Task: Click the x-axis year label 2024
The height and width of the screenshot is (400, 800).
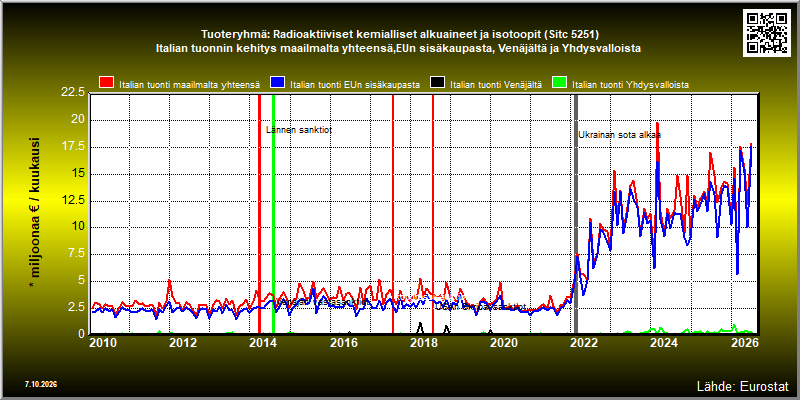Action: click(663, 342)
